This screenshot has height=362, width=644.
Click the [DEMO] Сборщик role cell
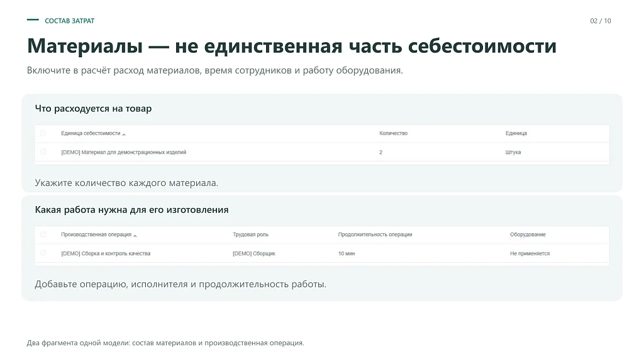click(x=254, y=254)
